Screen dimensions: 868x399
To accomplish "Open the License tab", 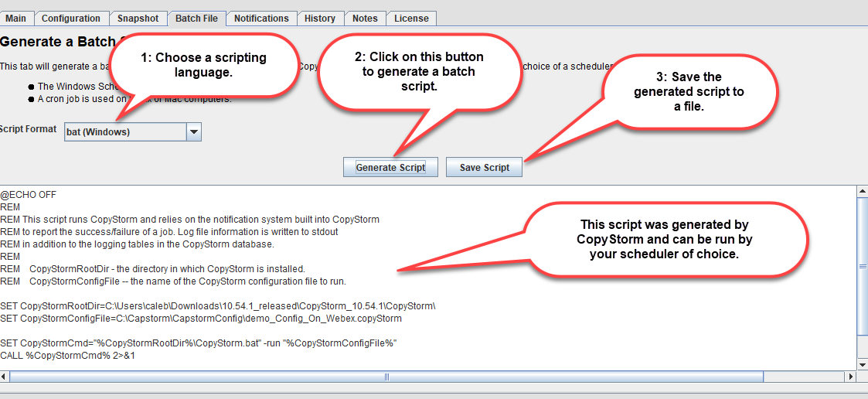I will (411, 19).
